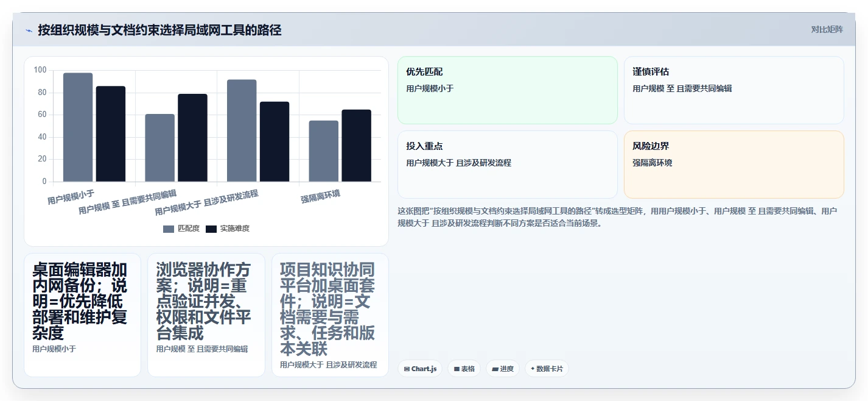Click 用户规模大于 且涉及研发流程 in the 投入重点 card

[459, 163]
